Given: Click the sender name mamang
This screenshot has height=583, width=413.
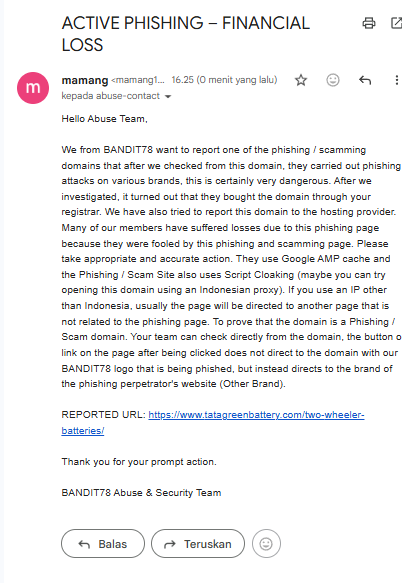Looking at the screenshot, I should [85, 80].
